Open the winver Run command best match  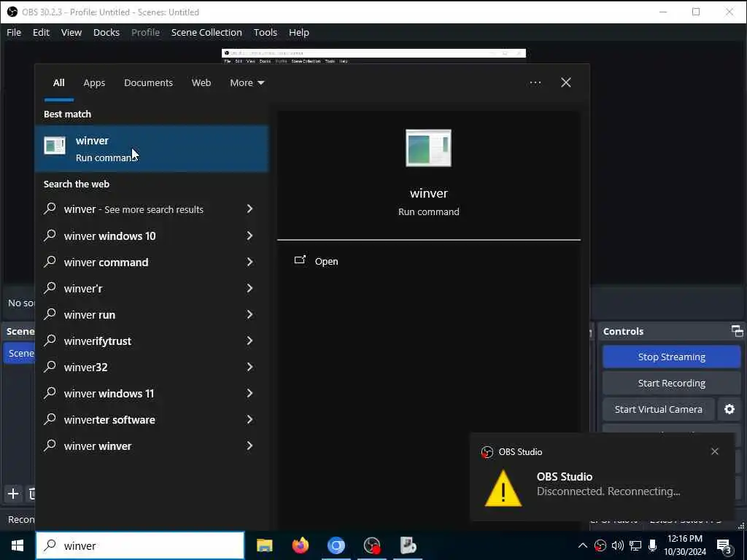tap(152, 149)
